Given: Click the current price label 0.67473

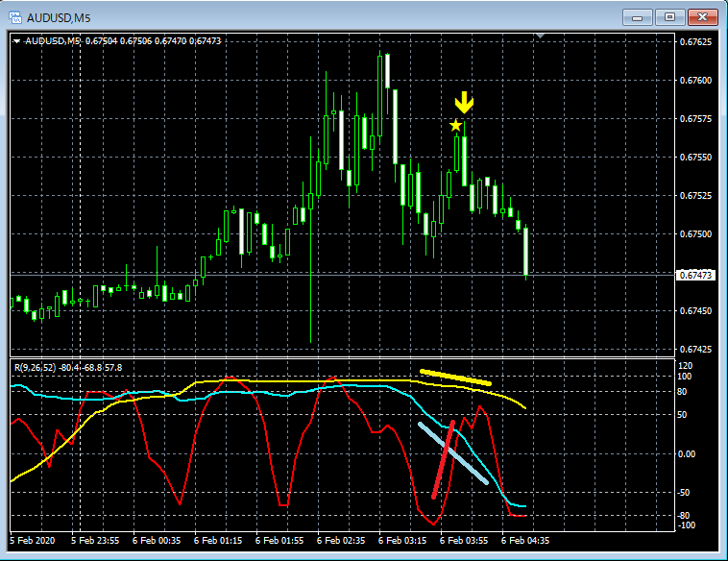Looking at the screenshot, I should 695,275.
